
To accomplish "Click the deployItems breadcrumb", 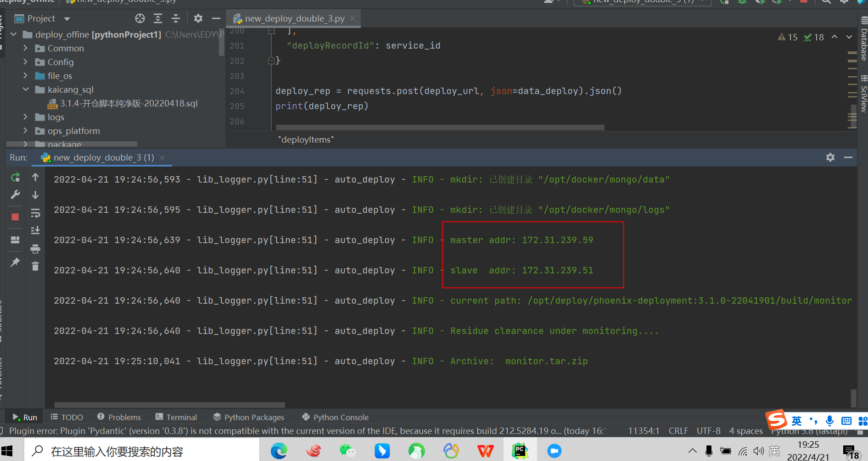I will click(x=306, y=139).
